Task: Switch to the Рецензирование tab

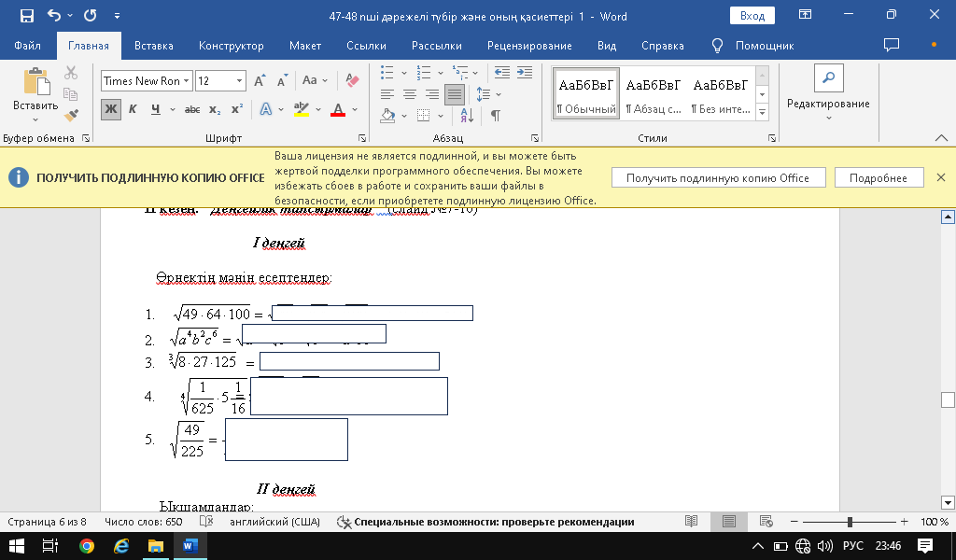Action: click(529, 46)
